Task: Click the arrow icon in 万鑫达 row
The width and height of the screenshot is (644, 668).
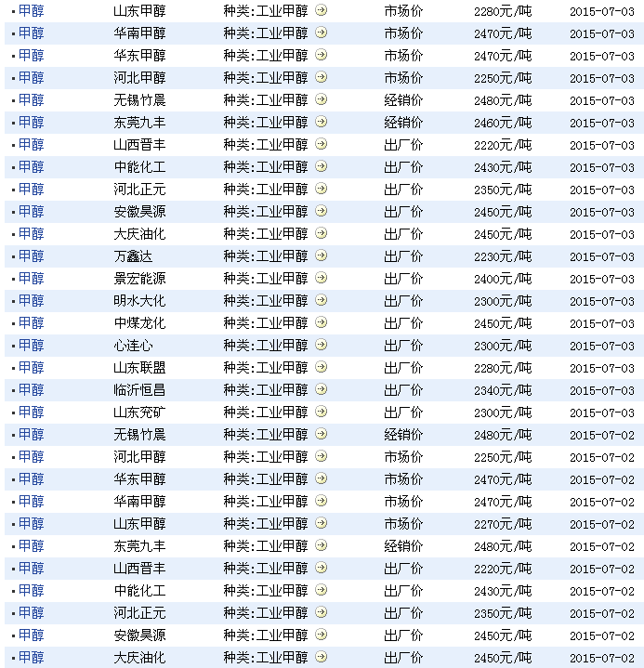Action: [321, 255]
